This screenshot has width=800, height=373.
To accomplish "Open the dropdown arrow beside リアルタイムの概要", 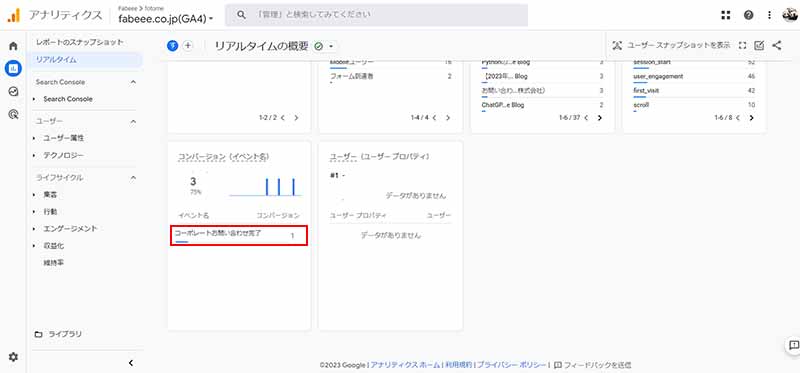I will coord(331,46).
